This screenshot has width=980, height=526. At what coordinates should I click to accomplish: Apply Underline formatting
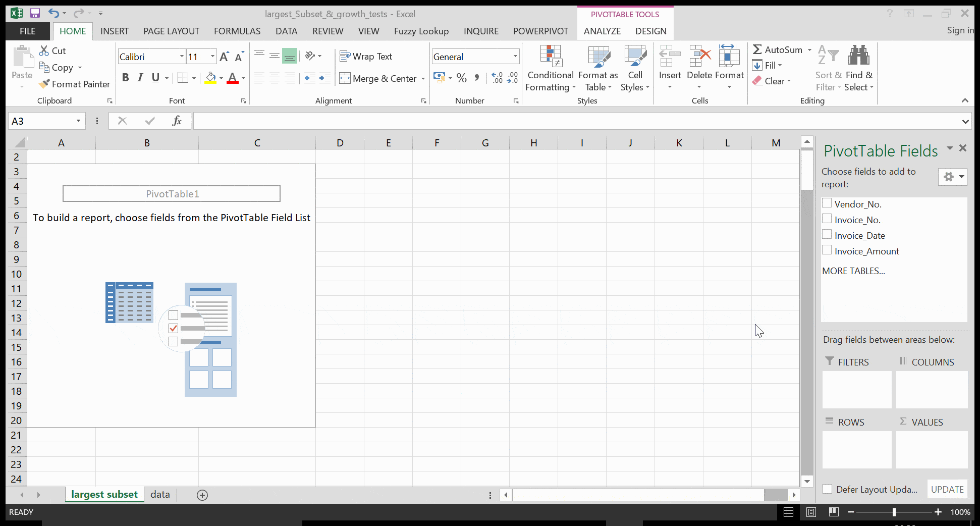pyautogui.click(x=155, y=78)
